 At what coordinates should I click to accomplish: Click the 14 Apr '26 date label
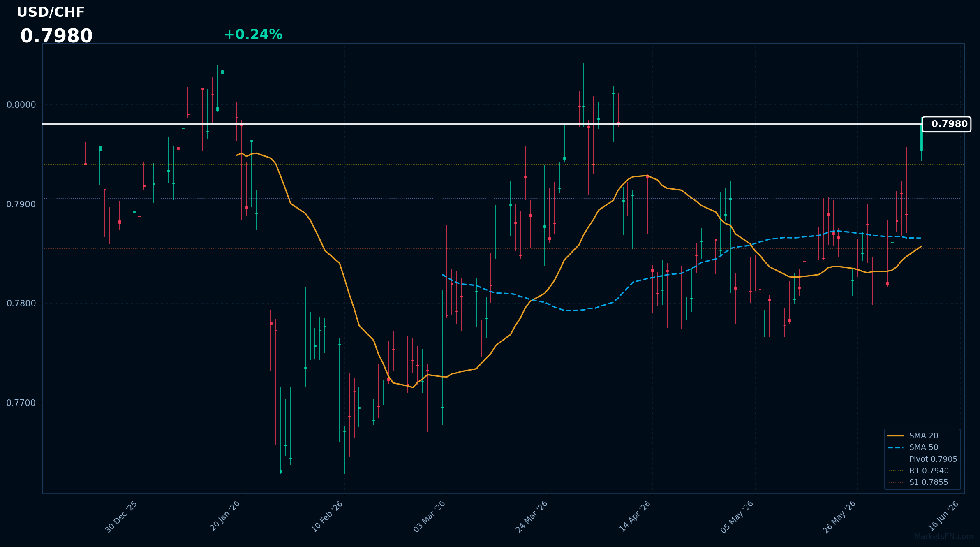(635, 517)
